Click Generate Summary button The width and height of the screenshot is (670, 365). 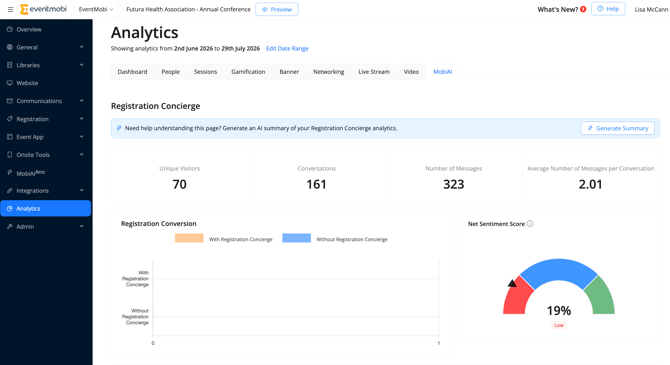[617, 128]
